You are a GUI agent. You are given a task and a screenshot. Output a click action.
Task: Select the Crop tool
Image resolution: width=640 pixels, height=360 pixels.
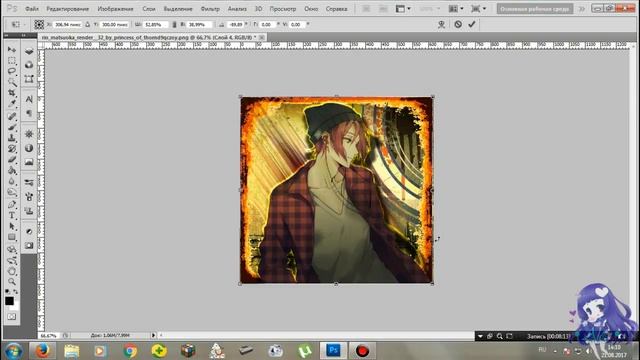(x=11, y=94)
